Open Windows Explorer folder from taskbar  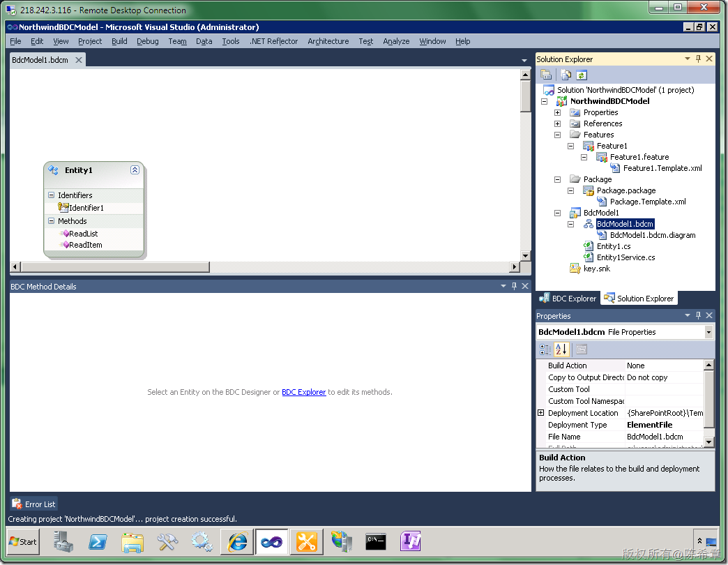point(132,542)
